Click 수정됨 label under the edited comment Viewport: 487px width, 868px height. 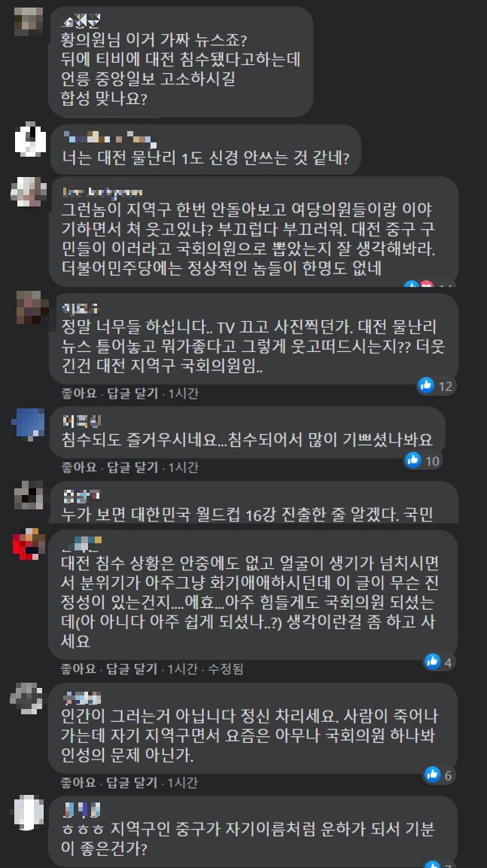point(226,669)
